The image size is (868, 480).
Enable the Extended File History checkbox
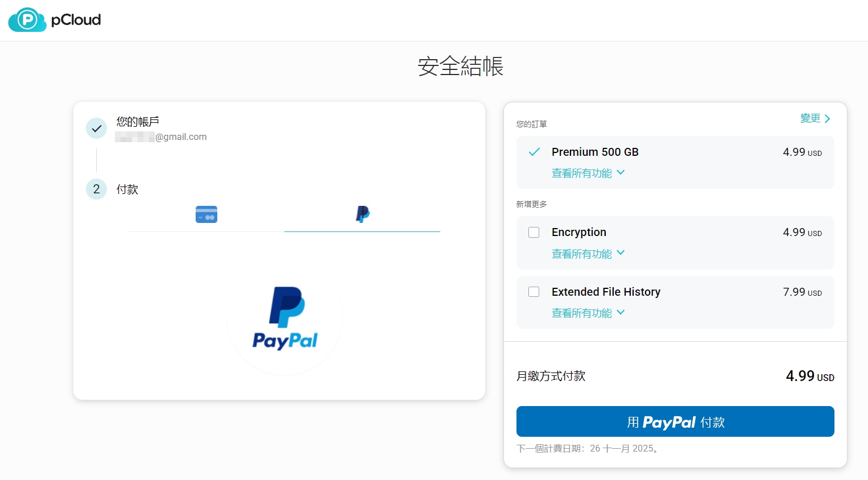[534, 292]
